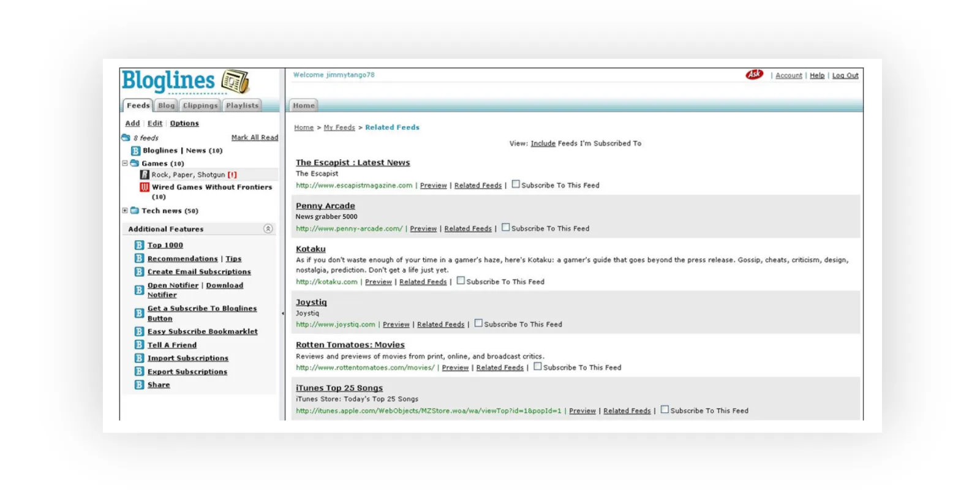Click the Wired Games Without Frontiers icon
Image resolution: width=980 pixels, height=490 pixels.
coord(145,187)
